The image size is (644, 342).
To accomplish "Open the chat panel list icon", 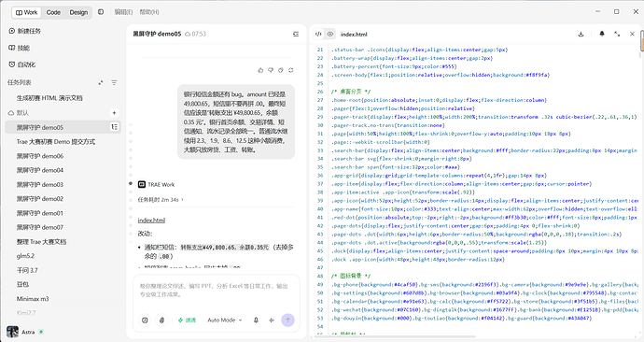I will pos(296,35).
